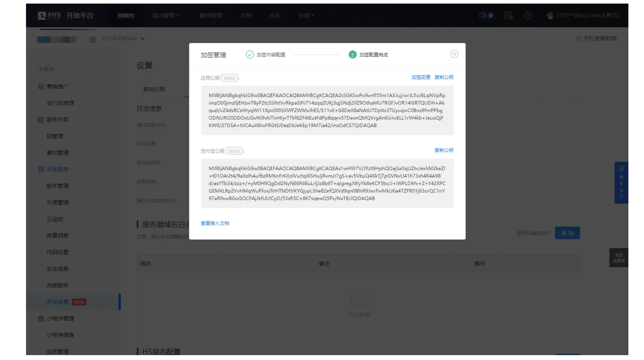The height and width of the screenshot is (360, 644).
Task: Open 小程序信息 in sidebar
Action: (60, 335)
